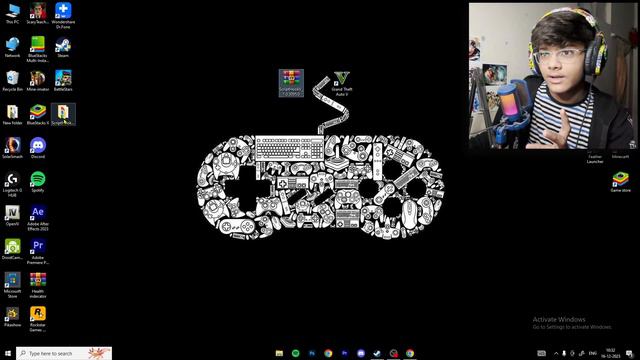Launch BlueStacks X desktop shortcut
The image size is (640, 360).
[x=38, y=115]
